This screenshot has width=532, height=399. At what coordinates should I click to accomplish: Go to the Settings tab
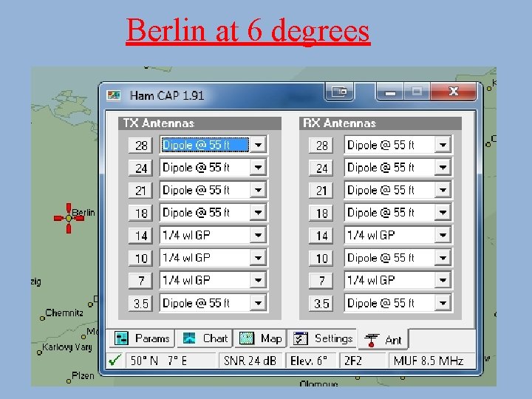pos(323,338)
